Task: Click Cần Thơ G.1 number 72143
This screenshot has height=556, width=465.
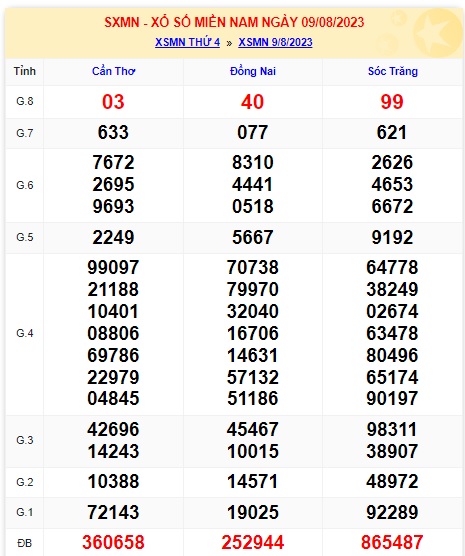Action: click(x=113, y=512)
